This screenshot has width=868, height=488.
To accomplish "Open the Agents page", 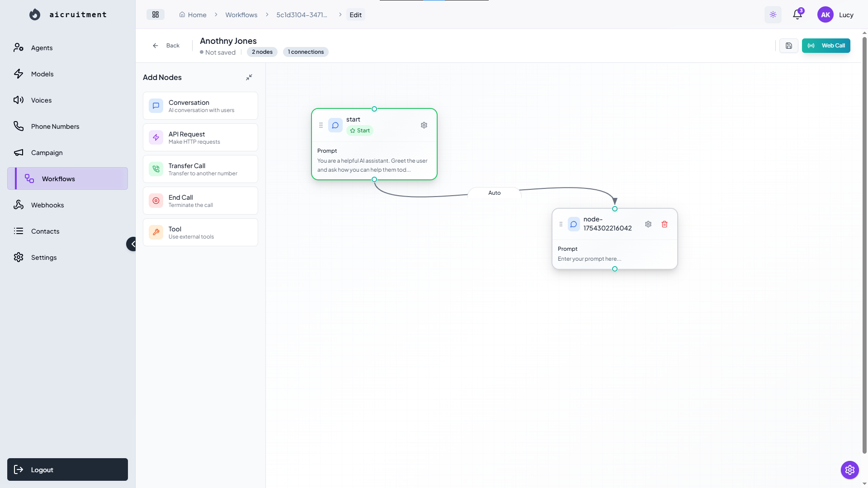I will 67,48.
